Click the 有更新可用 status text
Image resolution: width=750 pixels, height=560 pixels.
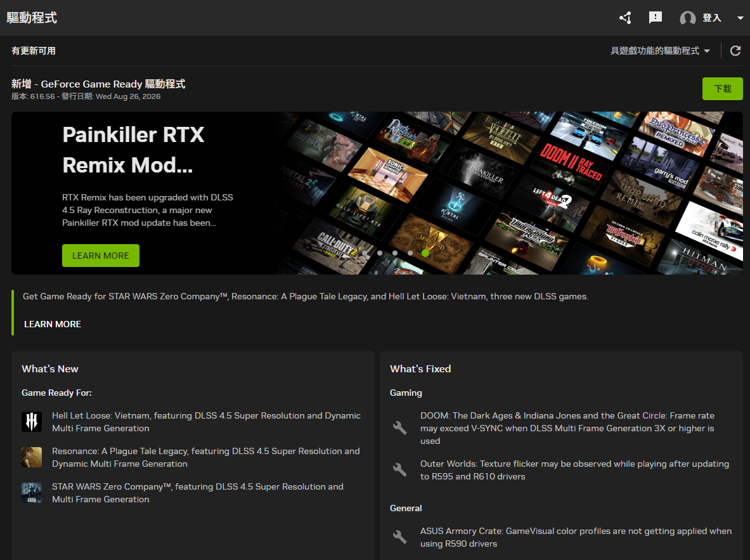(34, 51)
